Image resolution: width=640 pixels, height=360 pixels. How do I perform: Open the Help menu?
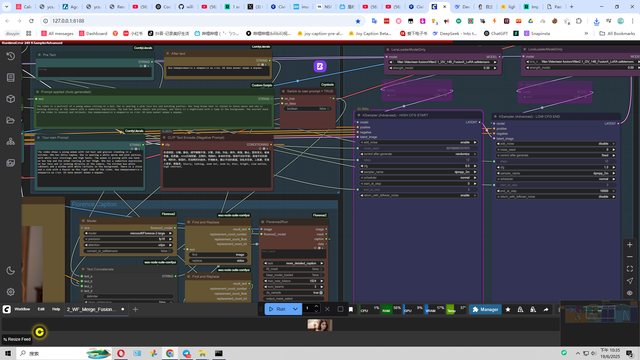(56, 309)
